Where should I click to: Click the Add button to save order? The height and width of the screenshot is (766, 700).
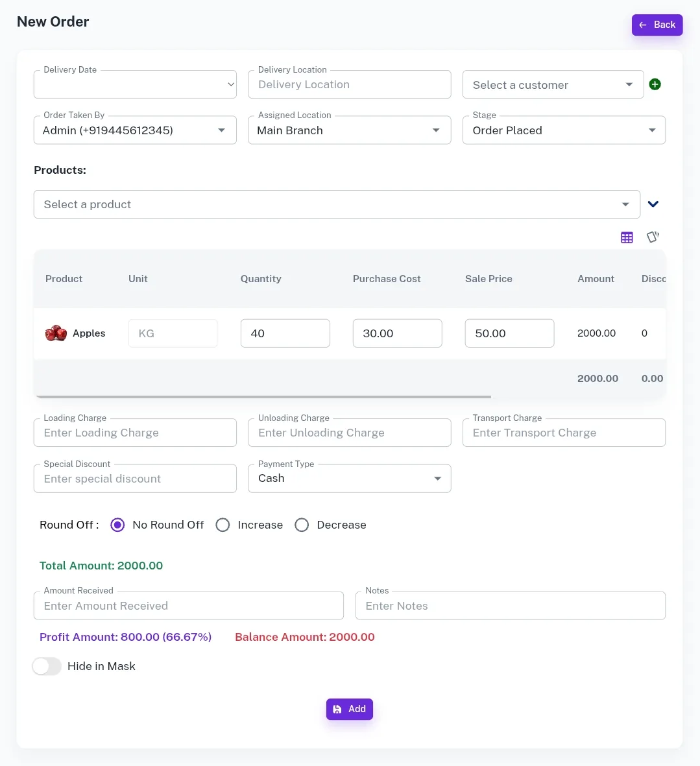[349, 709]
